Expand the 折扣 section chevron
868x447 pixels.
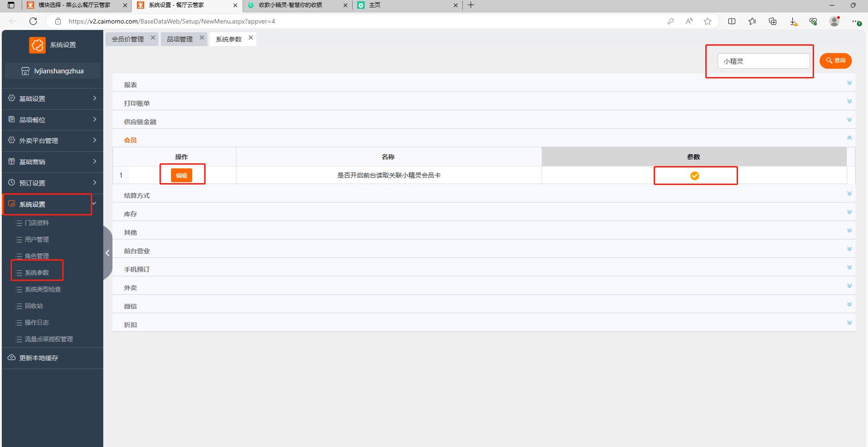point(849,323)
